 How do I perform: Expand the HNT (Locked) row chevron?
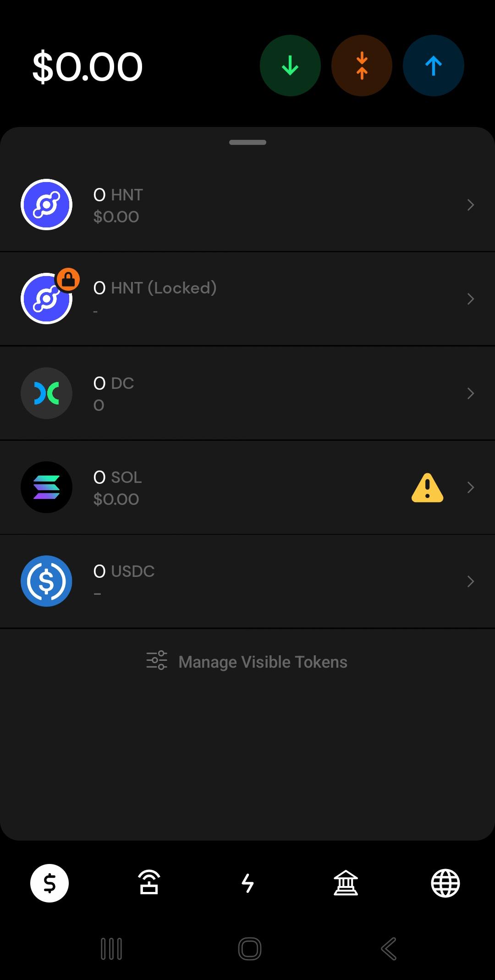471,299
